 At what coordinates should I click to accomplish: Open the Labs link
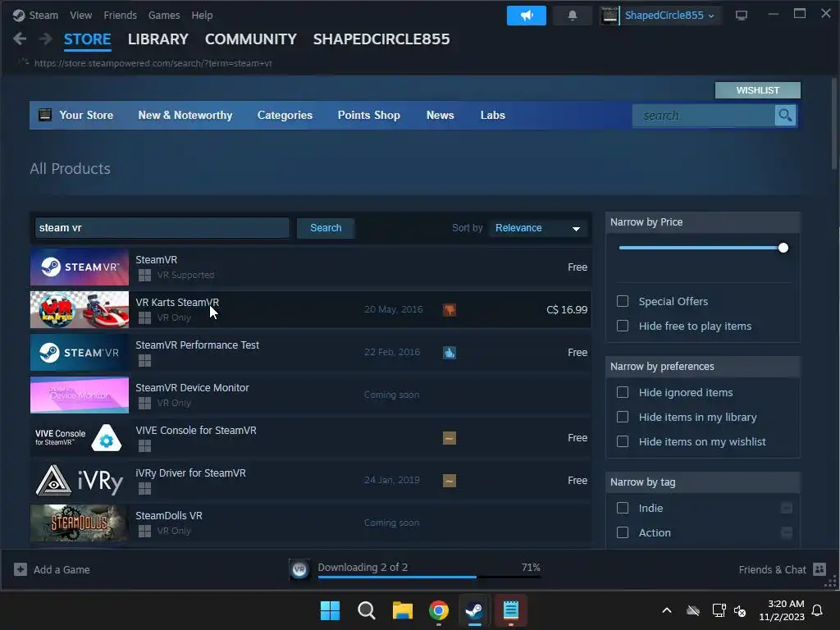pyautogui.click(x=493, y=115)
